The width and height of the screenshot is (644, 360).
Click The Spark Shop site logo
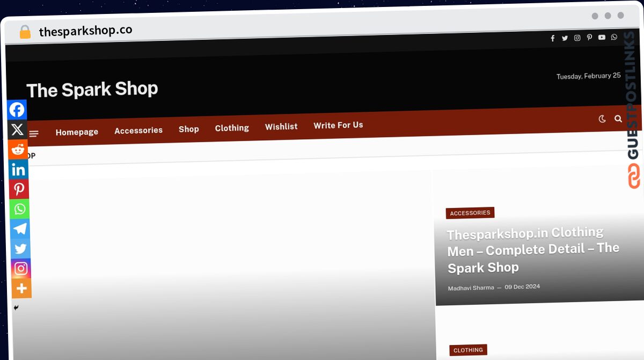coord(92,89)
